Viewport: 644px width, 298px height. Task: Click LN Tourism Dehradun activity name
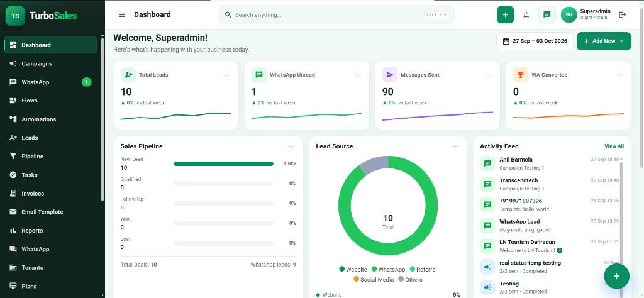(x=527, y=242)
